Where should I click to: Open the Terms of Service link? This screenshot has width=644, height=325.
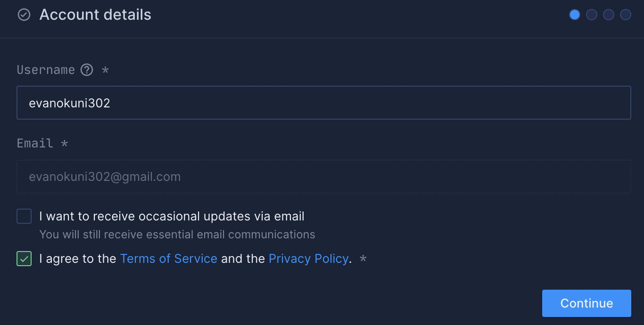coord(169,259)
